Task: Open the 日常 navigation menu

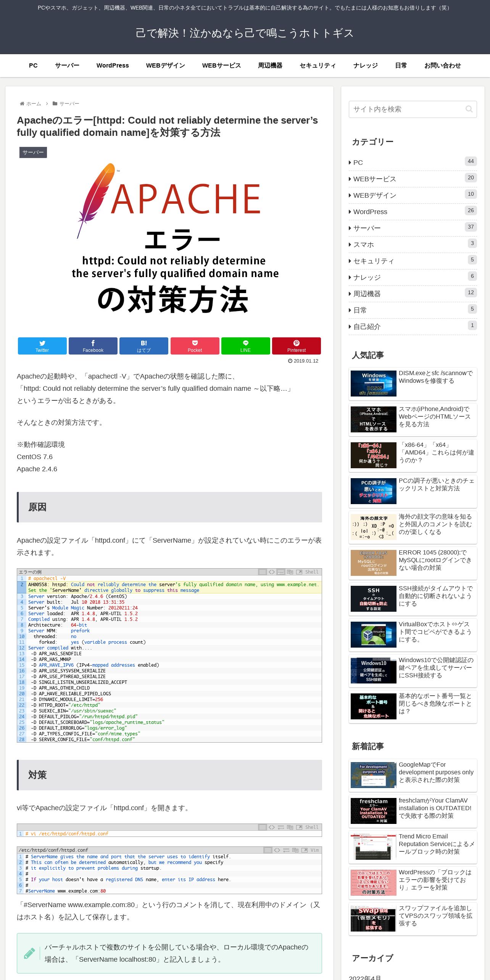Action: (x=401, y=66)
